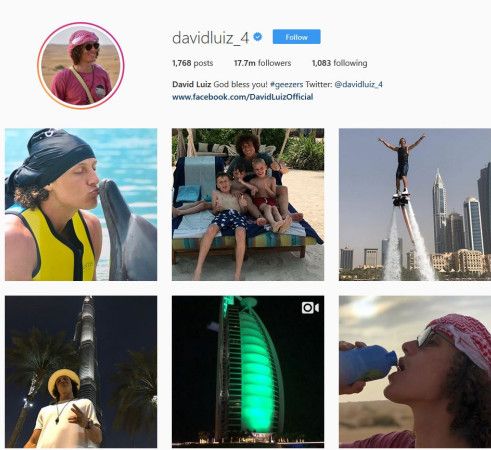The height and width of the screenshot is (450, 491).
Task: Click the video camera icon on green tower post
Action: pos(310,308)
